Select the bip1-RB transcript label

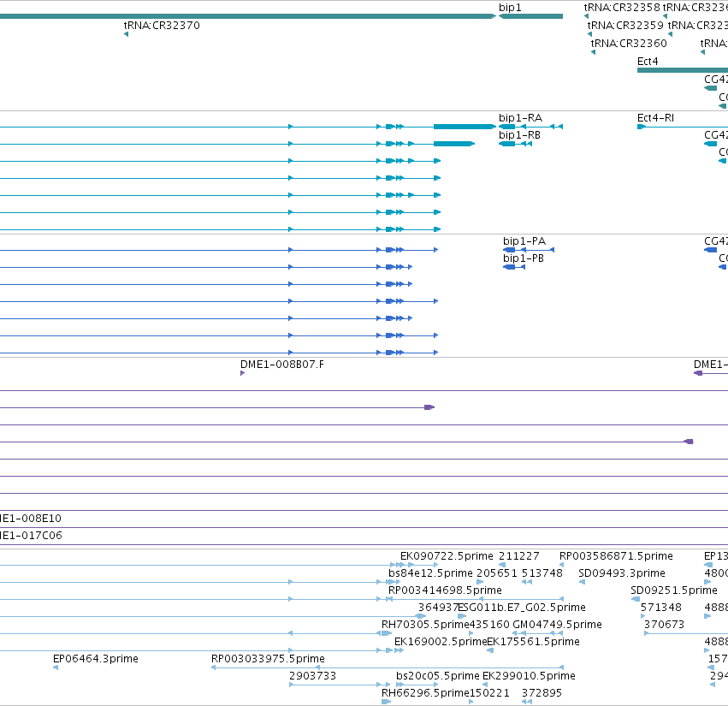[x=519, y=135]
